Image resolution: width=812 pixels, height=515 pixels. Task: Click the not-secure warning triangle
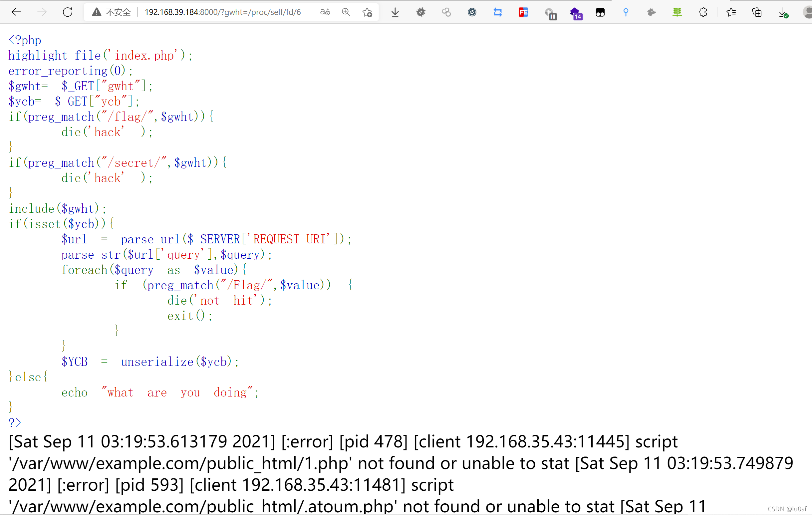point(97,12)
